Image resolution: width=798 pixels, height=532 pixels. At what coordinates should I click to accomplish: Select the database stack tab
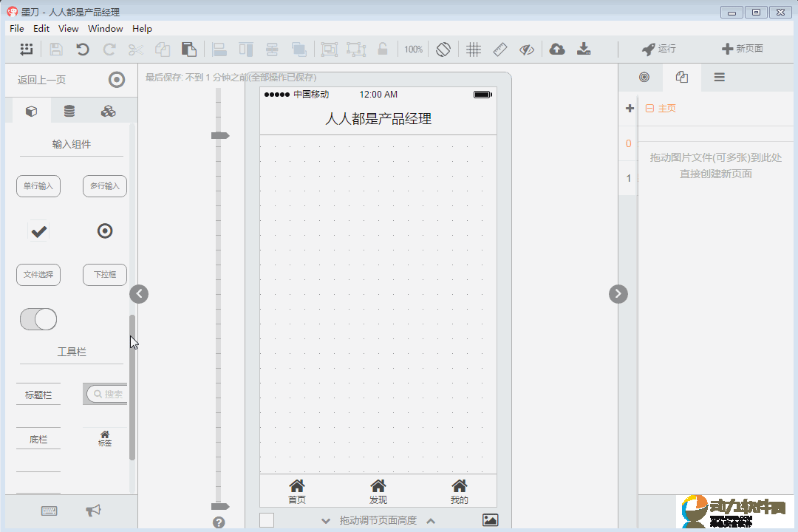tap(69, 111)
